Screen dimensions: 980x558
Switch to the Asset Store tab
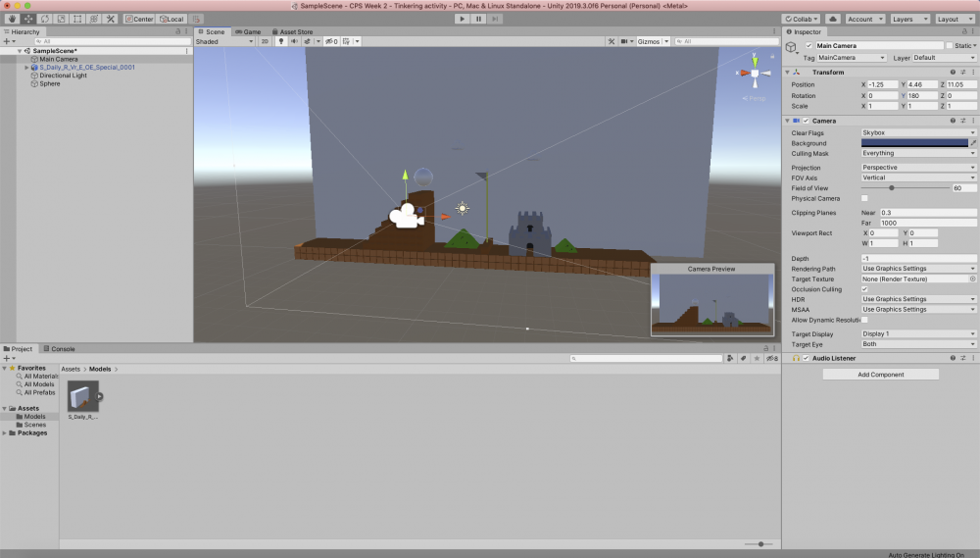pos(292,31)
